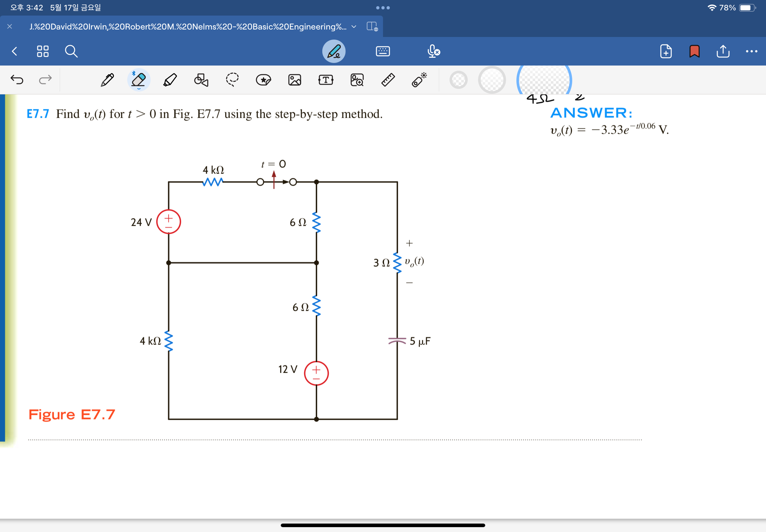Select the Eraser tool
Viewport: 766px width, 532px height.
point(138,80)
